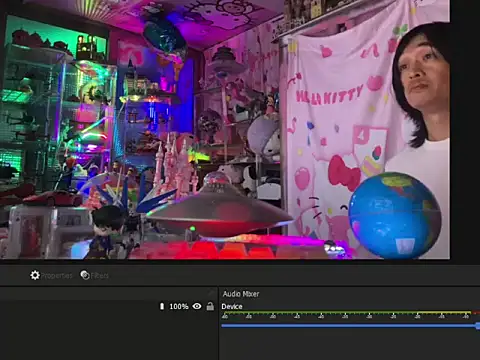Click the blue Device volume slider track

[x=349, y=325]
